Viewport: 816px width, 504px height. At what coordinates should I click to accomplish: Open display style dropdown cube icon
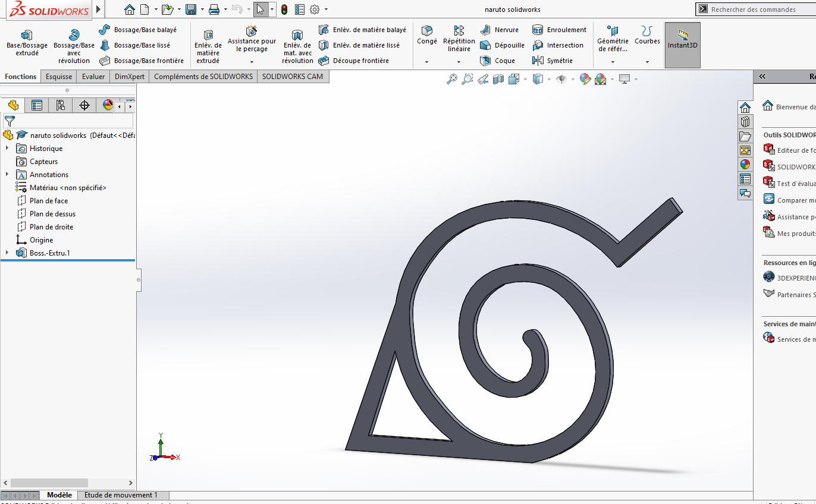[x=538, y=79]
